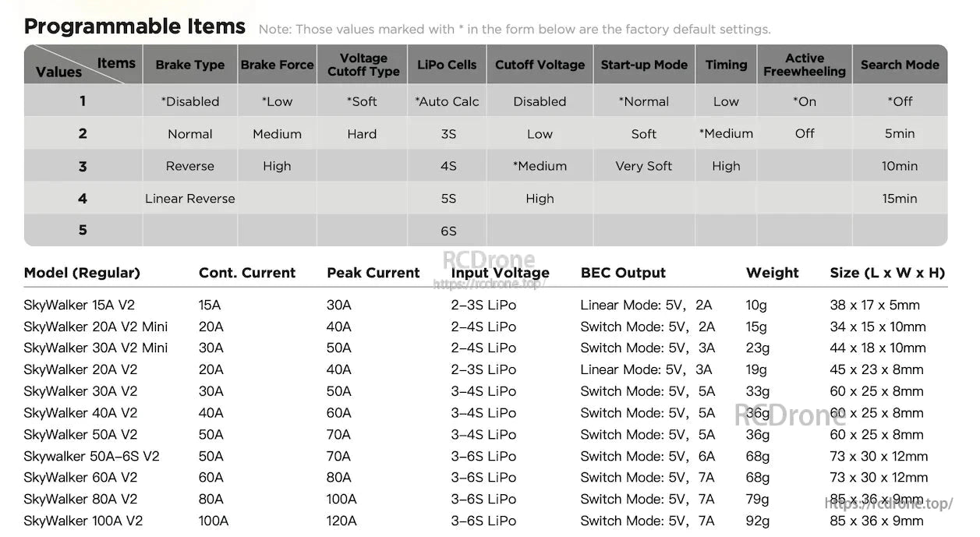Viewport: 980px width, 537px height.
Task: Click the "SkyWalker 15A V2" model name
Action: click(79, 305)
